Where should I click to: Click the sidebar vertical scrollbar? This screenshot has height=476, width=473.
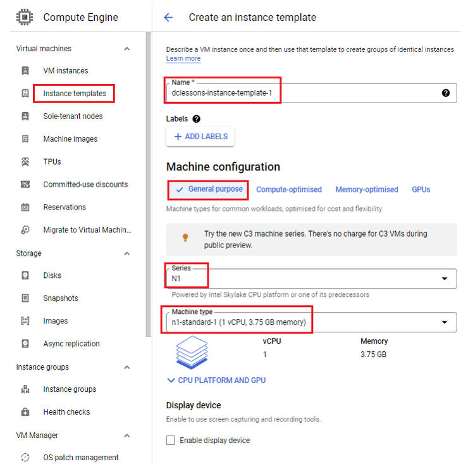[x=148, y=185]
